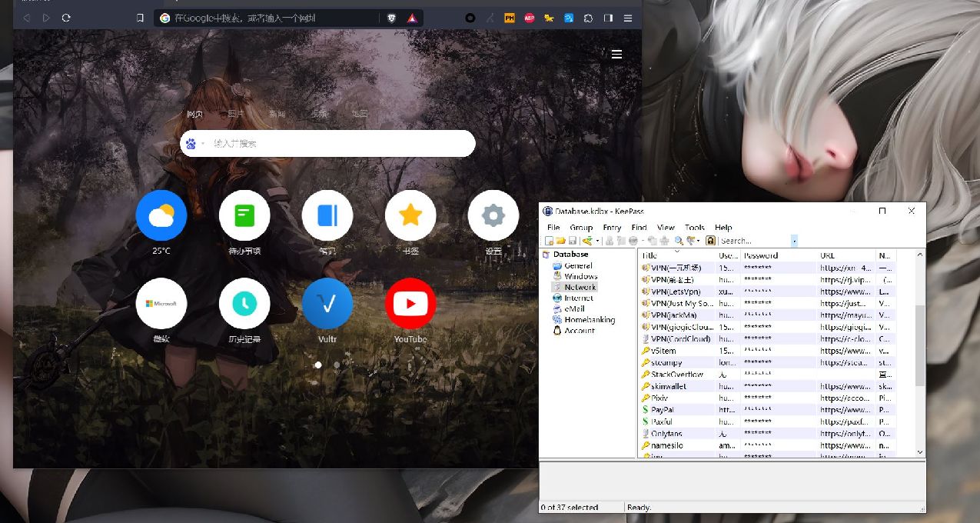Image resolution: width=980 pixels, height=523 pixels.
Task: Open the gear 设置 shortcut
Action: (x=493, y=216)
